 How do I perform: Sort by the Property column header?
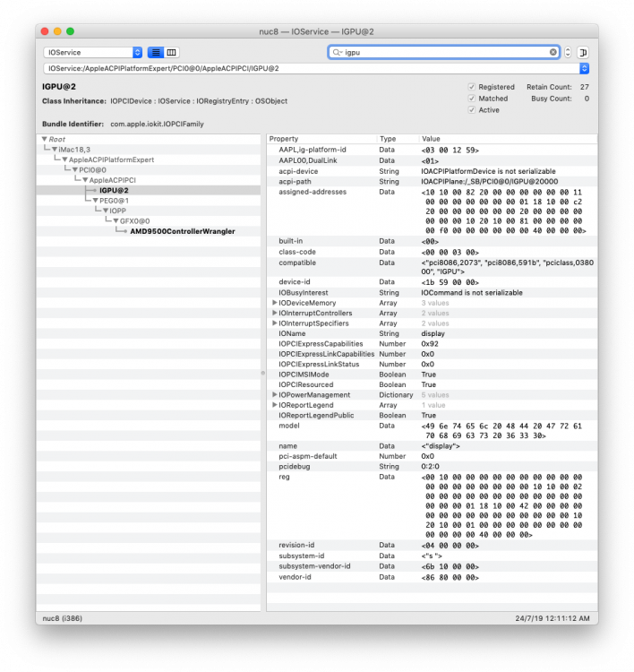tap(321, 139)
